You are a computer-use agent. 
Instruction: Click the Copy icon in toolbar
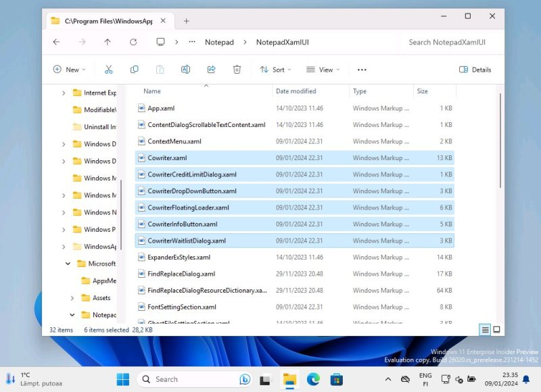[x=134, y=70]
